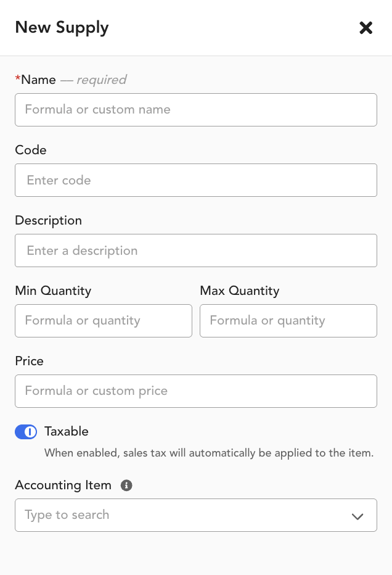This screenshot has width=392, height=575.
Task: Focus the Accounting Item 'Type to search' box
Action: (196, 515)
